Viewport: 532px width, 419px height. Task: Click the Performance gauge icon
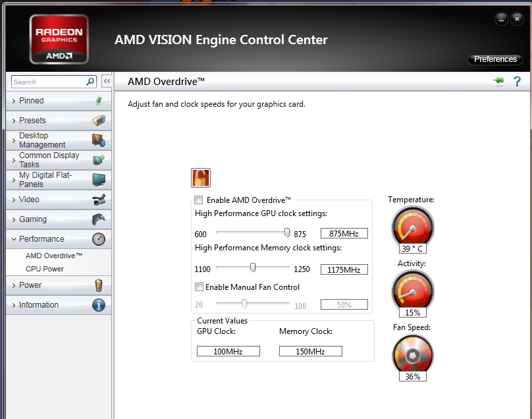click(x=99, y=239)
